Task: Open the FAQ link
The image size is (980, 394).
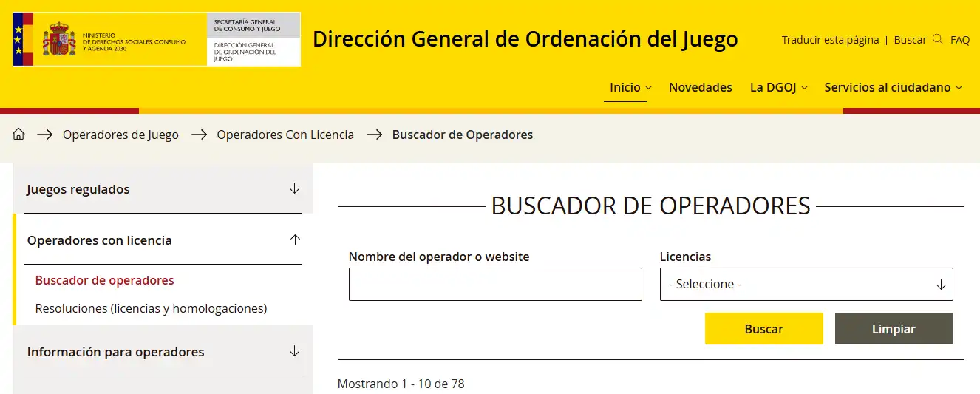Action: pyautogui.click(x=960, y=40)
